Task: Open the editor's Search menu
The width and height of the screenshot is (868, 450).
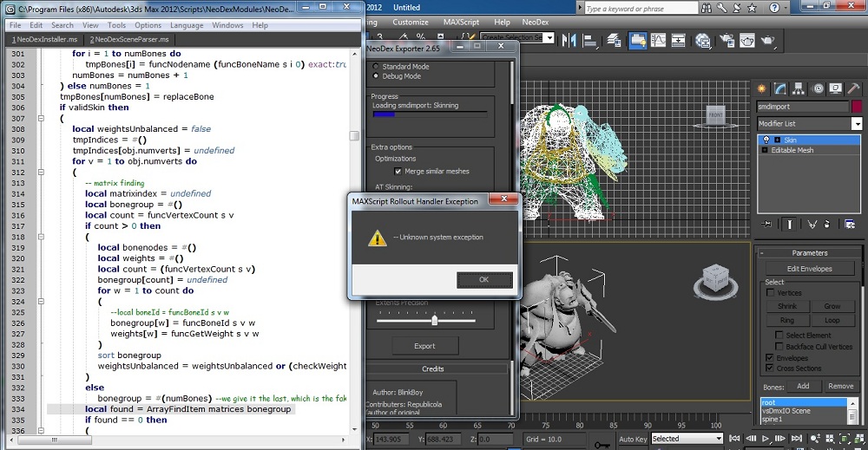Action: click(x=62, y=25)
